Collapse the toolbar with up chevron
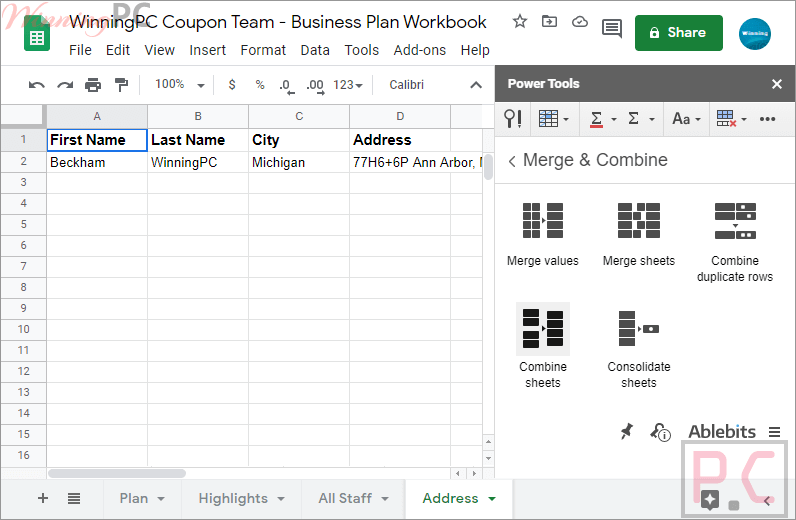Viewport: 796px width, 520px height. point(476,85)
